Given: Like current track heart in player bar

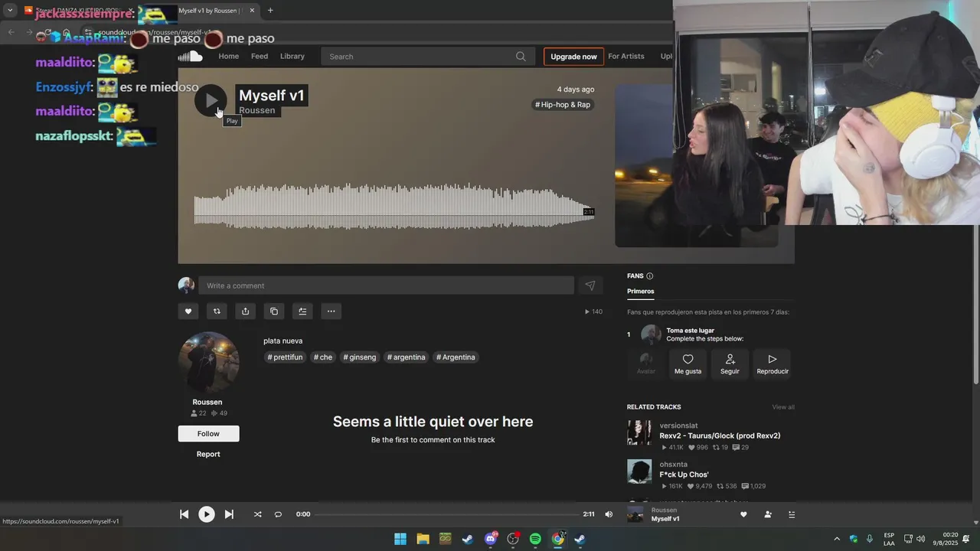Looking at the screenshot, I should pos(743,514).
